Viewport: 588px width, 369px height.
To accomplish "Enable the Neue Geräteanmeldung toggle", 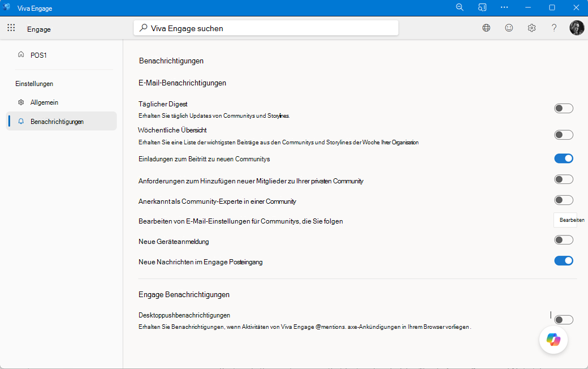I will coord(564,240).
